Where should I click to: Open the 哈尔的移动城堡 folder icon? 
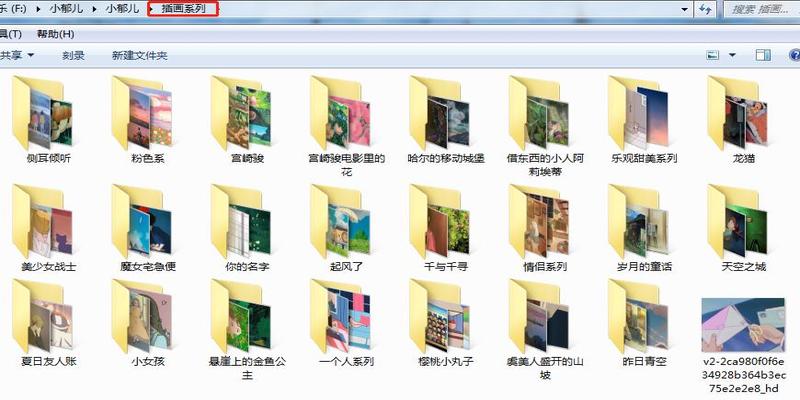tap(440, 113)
